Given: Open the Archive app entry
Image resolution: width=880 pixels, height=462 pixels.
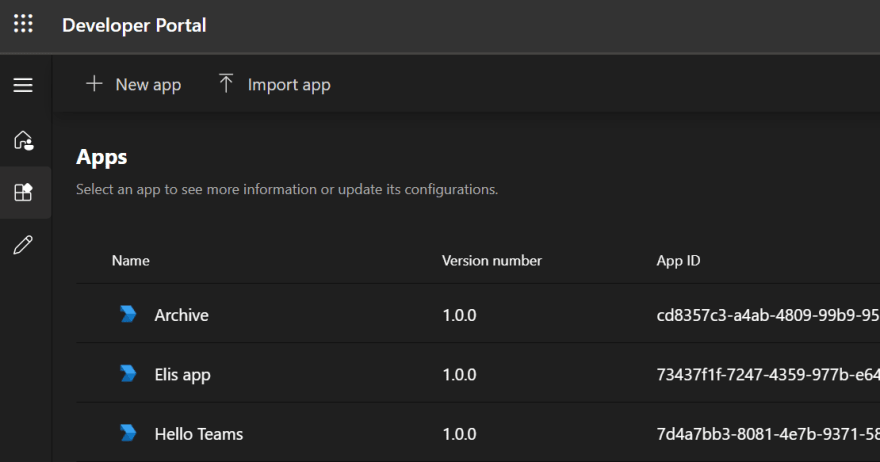Looking at the screenshot, I should (181, 315).
